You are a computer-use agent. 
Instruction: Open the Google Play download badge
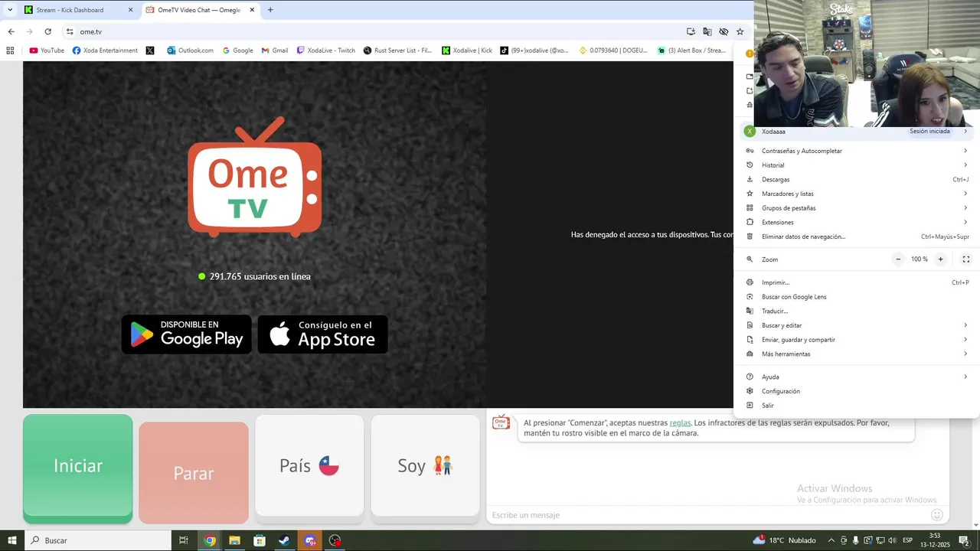[x=187, y=334]
